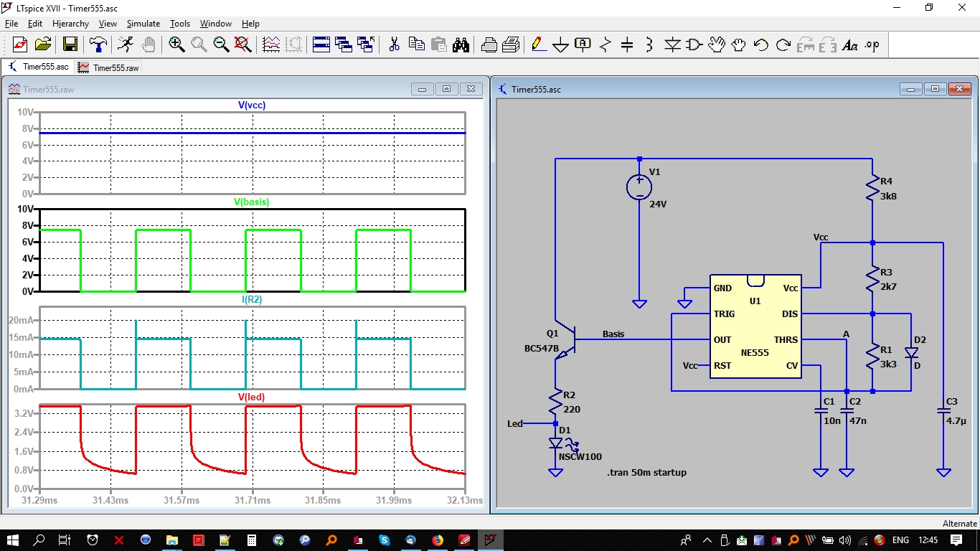Click the 4.7µ capacitor value
980x551 pixels.
click(957, 421)
